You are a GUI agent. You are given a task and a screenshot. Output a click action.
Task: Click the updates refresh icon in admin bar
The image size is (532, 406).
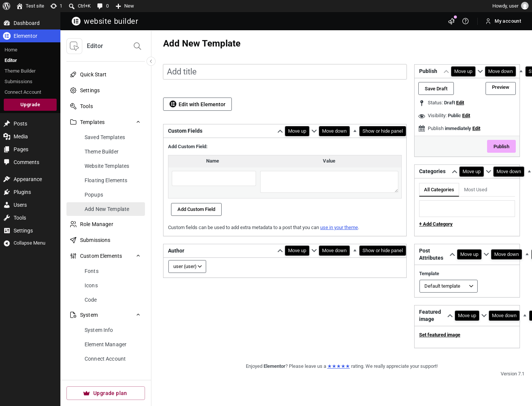[x=54, y=6]
